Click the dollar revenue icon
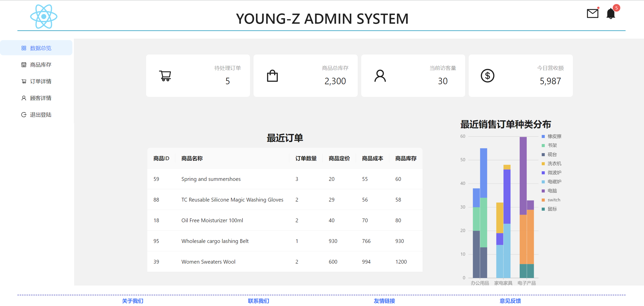The height and width of the screenshot is (306, 644). [x=487, y=76]
